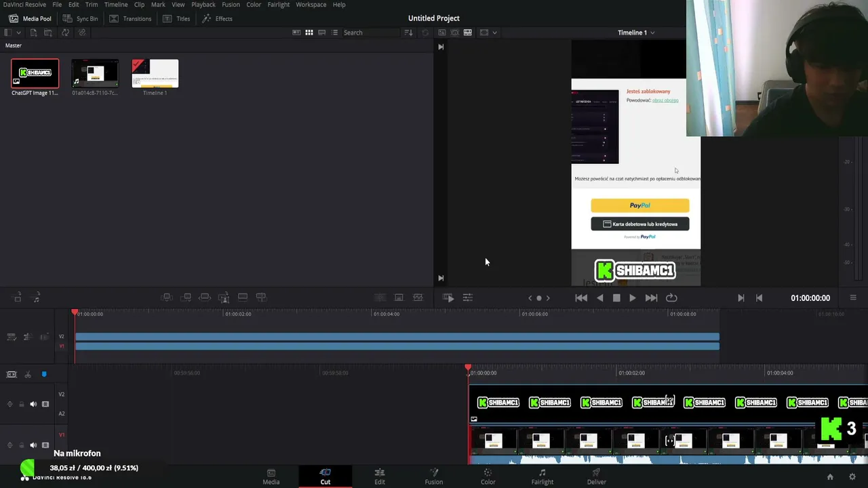Switch to the Edit page
This screenshot has height=488, width=868.
point(380,476)
